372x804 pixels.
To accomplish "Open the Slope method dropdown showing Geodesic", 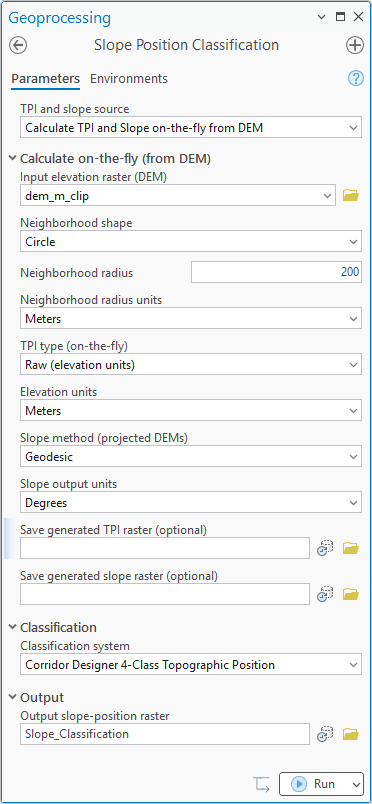I will point(191,457).
